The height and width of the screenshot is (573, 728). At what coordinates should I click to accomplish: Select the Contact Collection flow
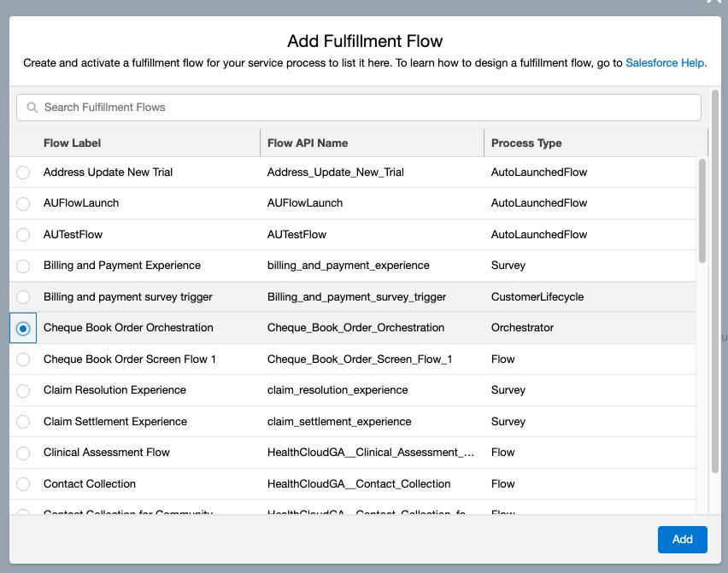[23, 483]
